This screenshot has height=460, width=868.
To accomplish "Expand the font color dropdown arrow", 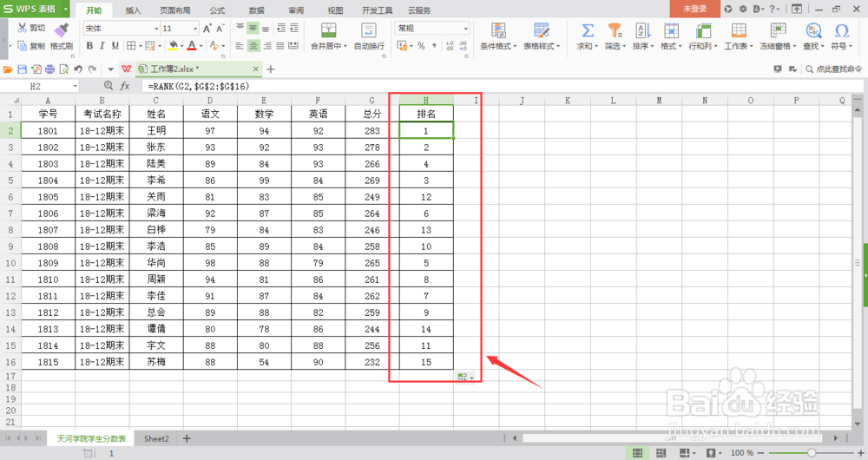I will click(x=201, y=46).
